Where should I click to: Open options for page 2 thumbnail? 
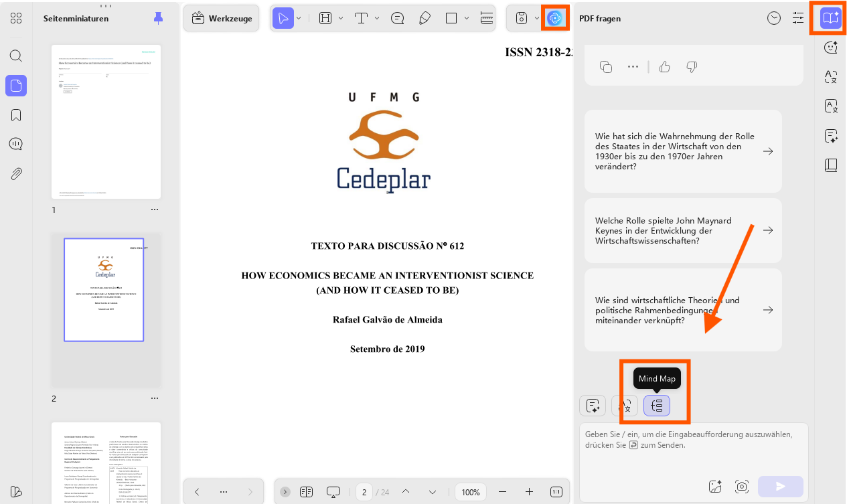tap(155, 398)
